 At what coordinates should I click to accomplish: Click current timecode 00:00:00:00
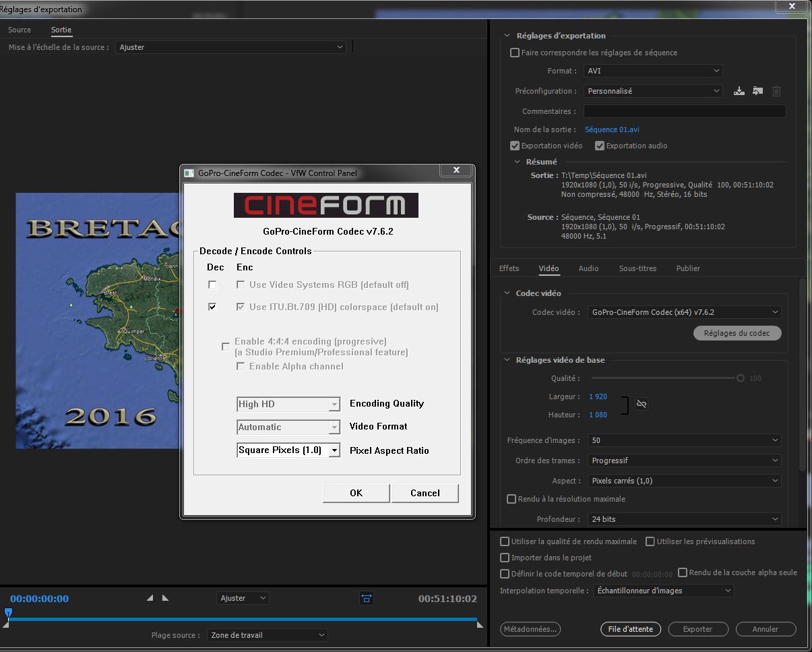coord(39,599)
